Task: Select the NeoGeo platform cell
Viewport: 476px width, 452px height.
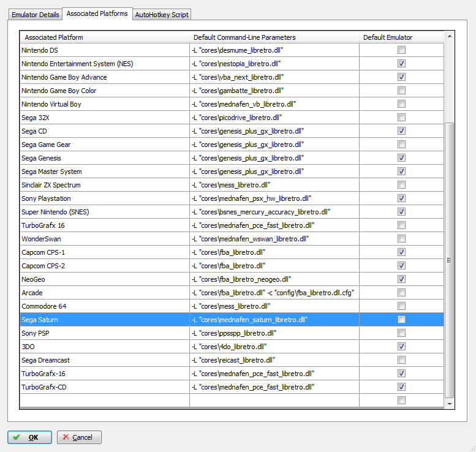Action: [105, 279]
